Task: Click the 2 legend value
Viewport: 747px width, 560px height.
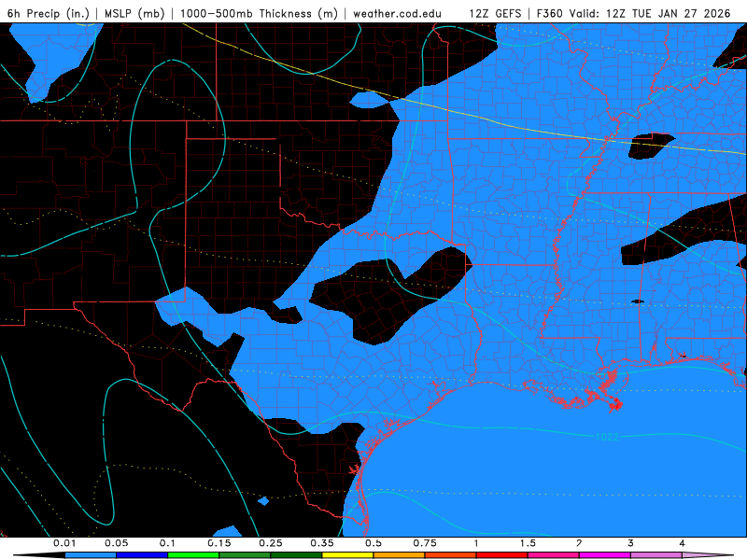Action: (x=579, y=543)
